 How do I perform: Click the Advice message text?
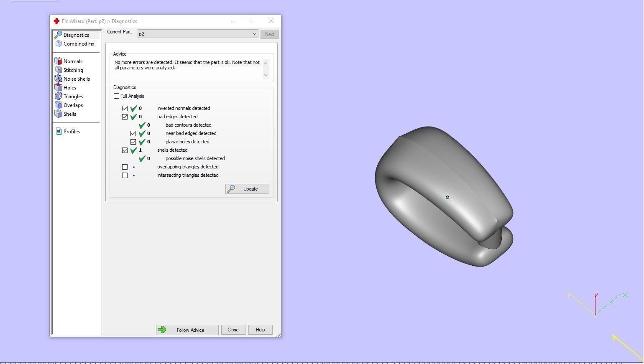click(x=187, y=65)
